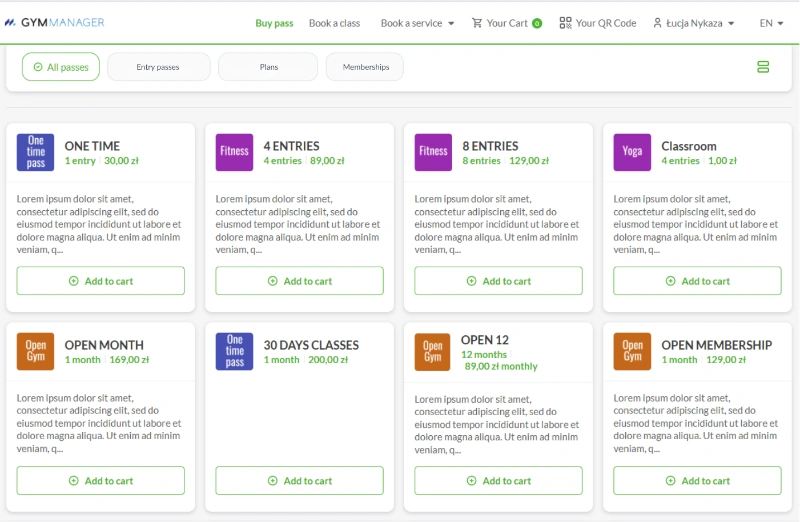Go to the Buy pass page
Viewport: 800px width, 522px height.
click(x=274, y=23)
